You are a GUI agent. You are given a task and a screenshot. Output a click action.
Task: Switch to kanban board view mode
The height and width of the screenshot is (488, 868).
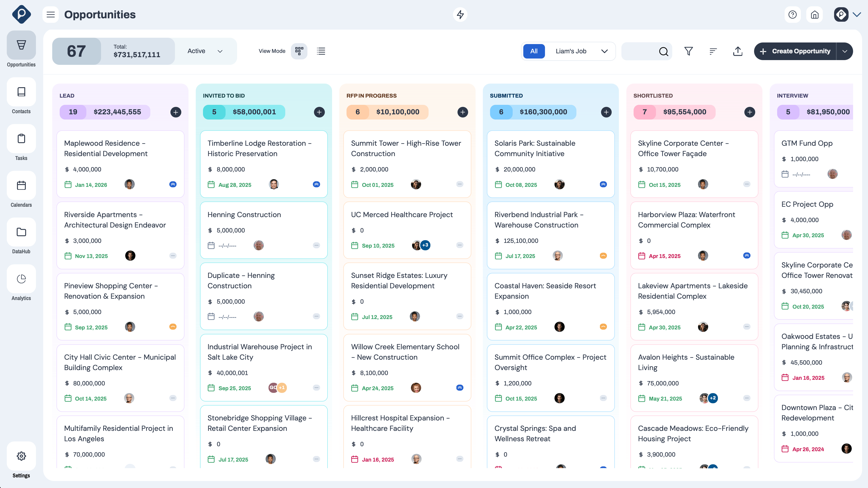point(299,51)
